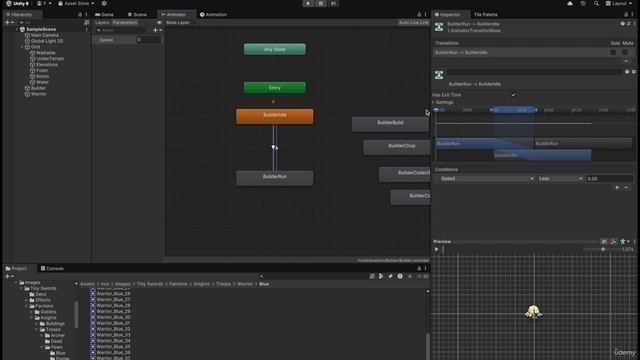The width and height of the screenshot is (640, 360).
Task: Open the Asset Store dropdown
Action: point(76,3)
